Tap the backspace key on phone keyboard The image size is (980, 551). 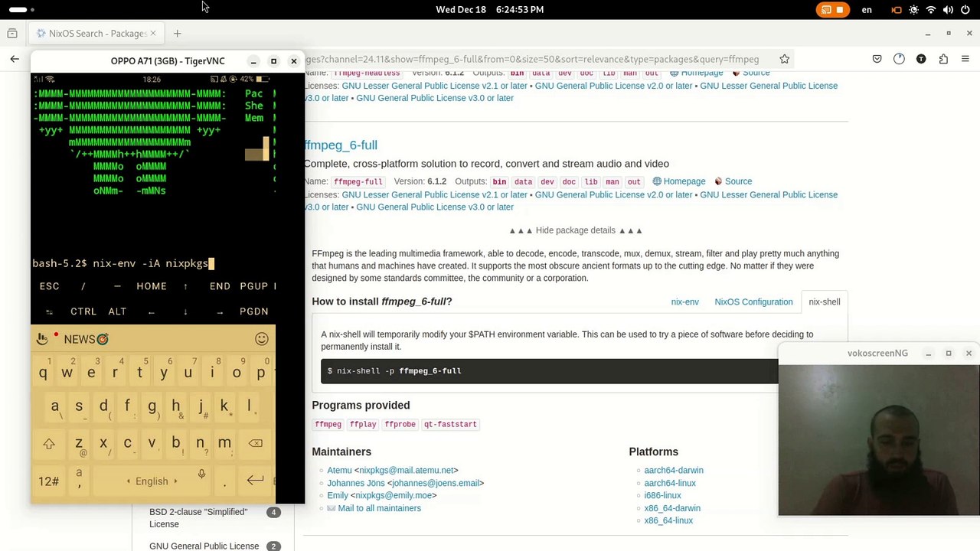coord(255,443)
